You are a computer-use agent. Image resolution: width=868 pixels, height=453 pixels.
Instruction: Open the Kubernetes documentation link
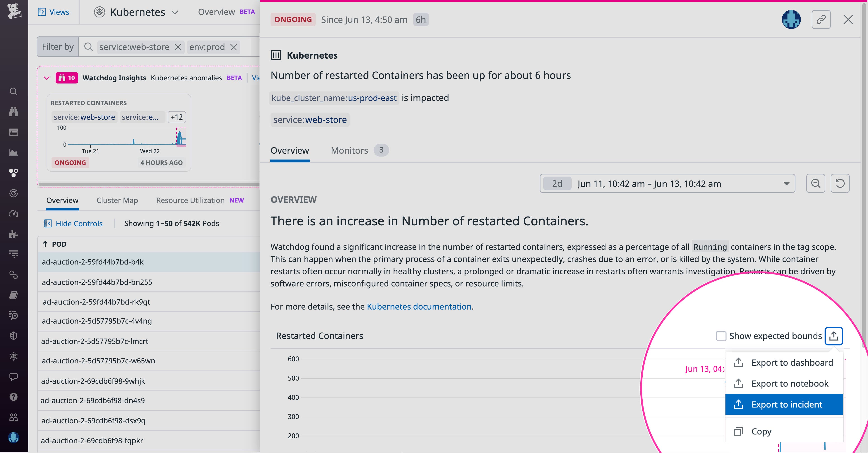click(x=419, y=307)
